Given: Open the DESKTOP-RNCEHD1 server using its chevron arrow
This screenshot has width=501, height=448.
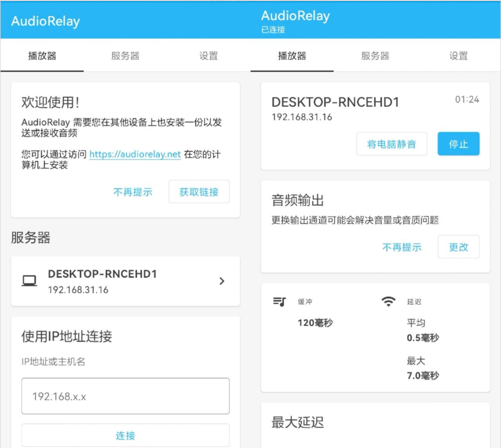Looking at the screenshot, I should [x=222, y=281].
